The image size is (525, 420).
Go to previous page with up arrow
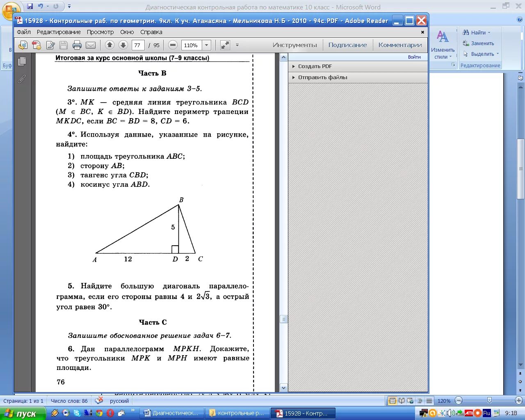click(x=110, y=45)
